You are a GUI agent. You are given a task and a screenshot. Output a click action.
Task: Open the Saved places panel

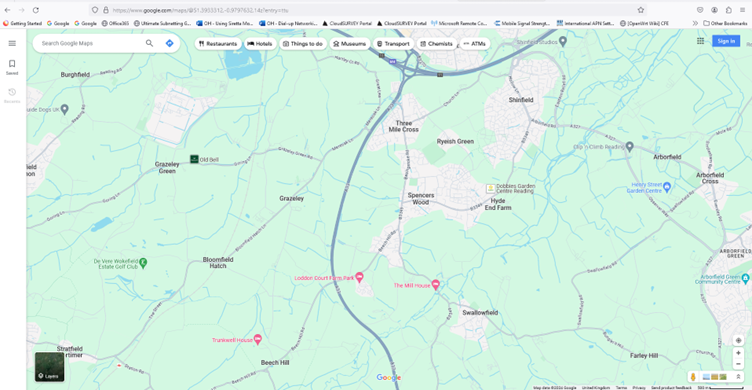click(12, 67)
